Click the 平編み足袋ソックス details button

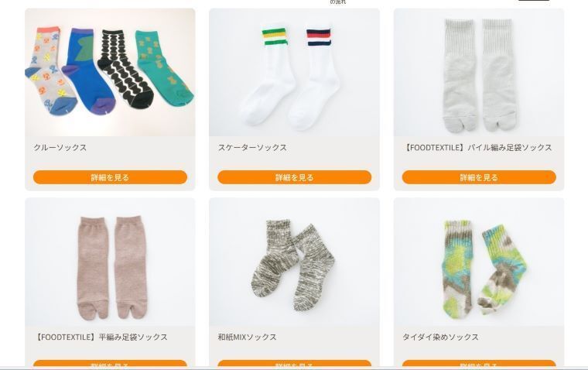click(110, 363)
